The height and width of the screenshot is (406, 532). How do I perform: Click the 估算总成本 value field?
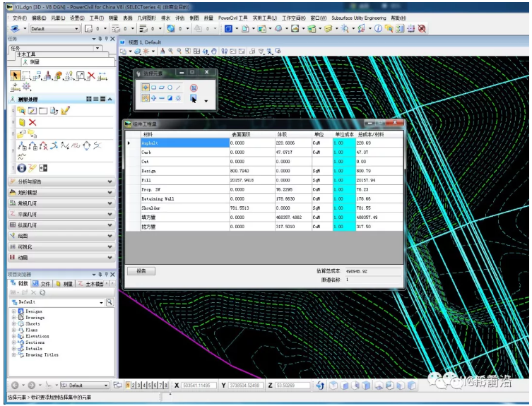pos(372,271)
